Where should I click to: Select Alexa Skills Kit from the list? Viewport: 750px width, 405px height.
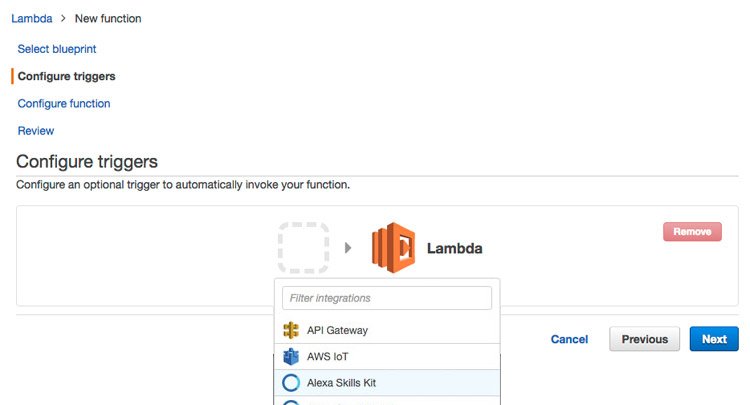341,382
